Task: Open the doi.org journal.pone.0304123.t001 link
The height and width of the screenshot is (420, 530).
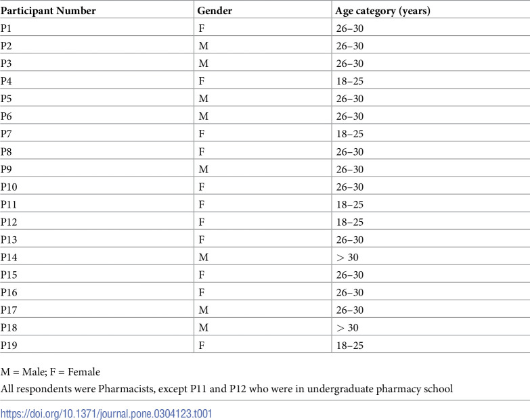Action: click(106, 414)
